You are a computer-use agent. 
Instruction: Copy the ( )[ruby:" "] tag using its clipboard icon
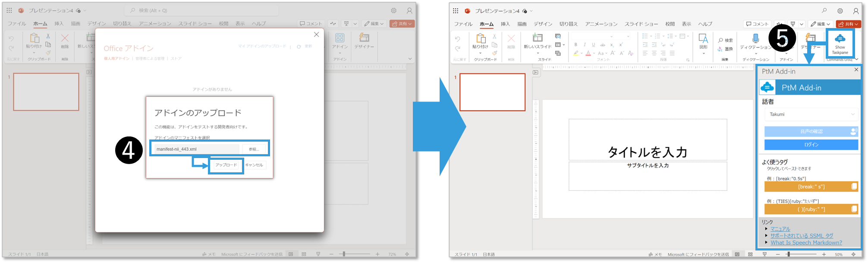[854, 209]
